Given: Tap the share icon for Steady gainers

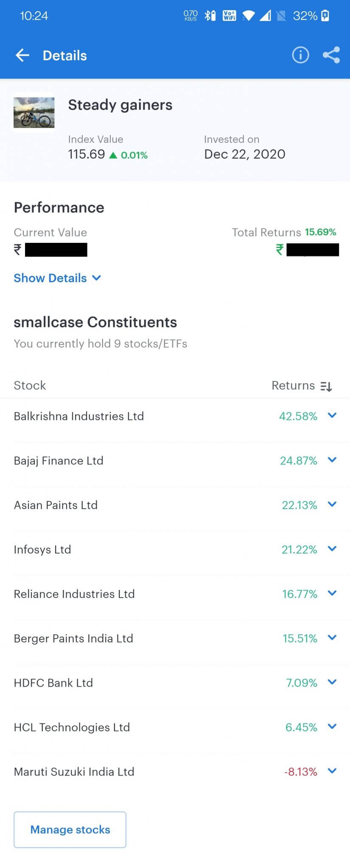Looking at the screenshot, I should (331, 55).
